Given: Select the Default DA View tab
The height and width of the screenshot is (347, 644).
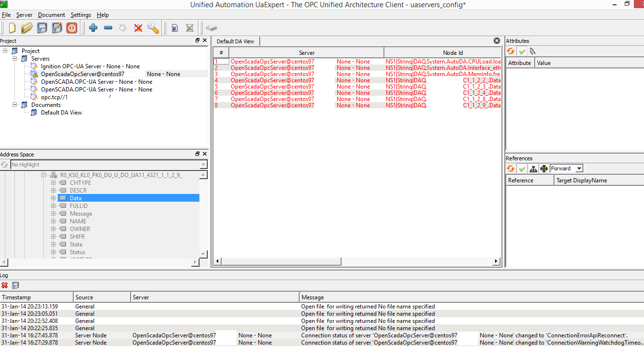Looking at the screenshot, I should [236, 41].
